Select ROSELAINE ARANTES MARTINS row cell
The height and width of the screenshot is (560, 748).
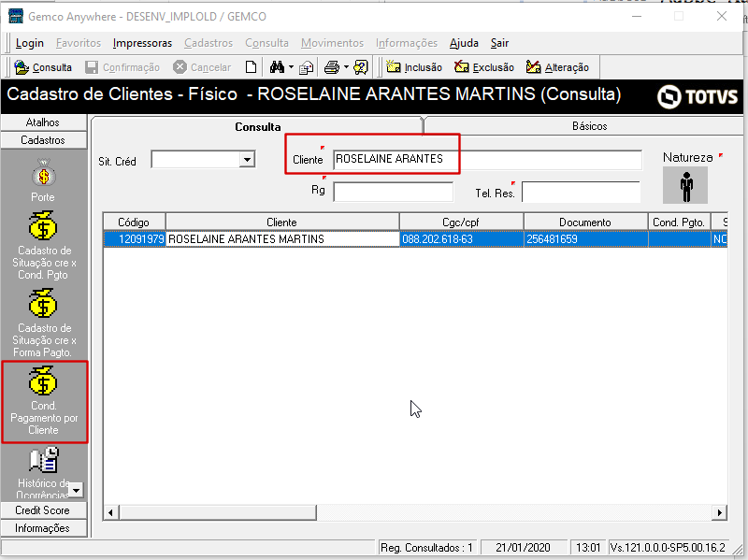click(x=282, y=239)
